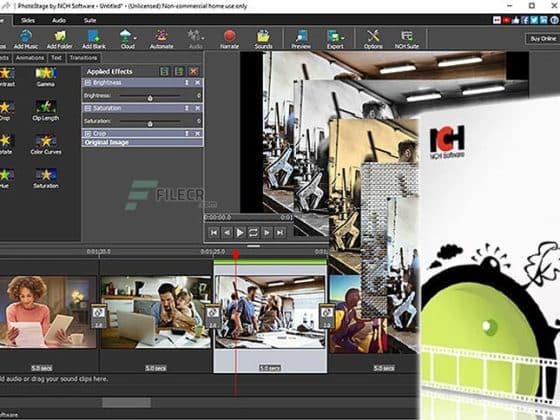The width and height of the screenshot is (560, 420).
Task: Click the Saturation slider handle
Action: (150, 124)
